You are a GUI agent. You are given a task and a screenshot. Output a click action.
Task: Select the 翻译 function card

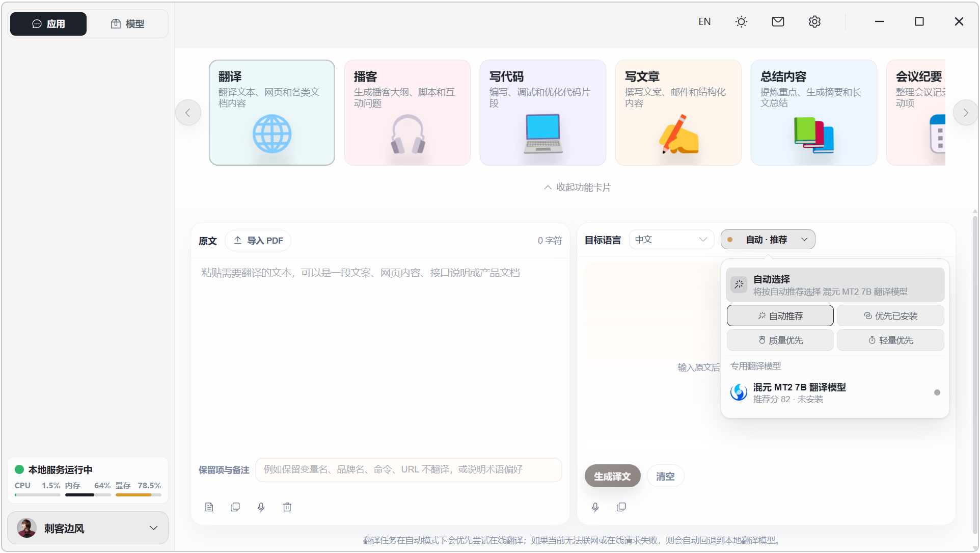(x=272, y=113)
